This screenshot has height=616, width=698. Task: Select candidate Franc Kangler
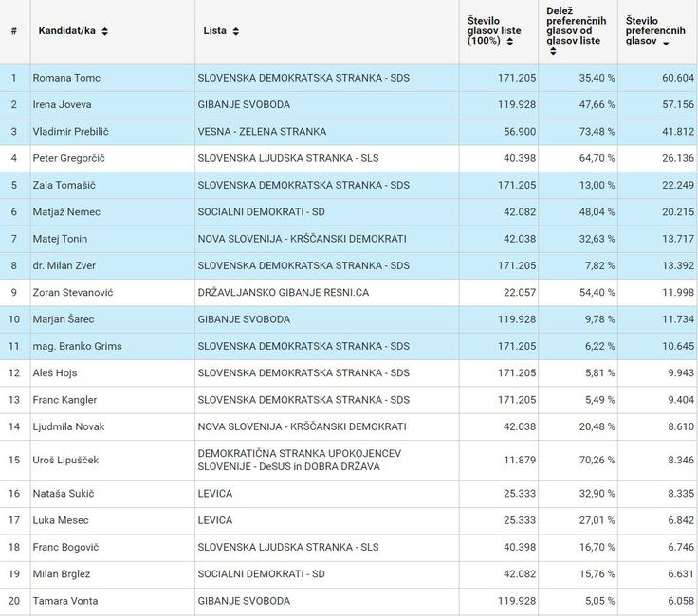pos(64,400)
